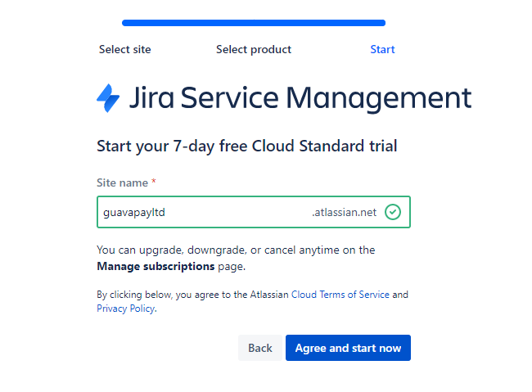This screenshot has width=532, height=392.
Task: Click 'Agree and start now' button
Action: [x=348, y=348]
